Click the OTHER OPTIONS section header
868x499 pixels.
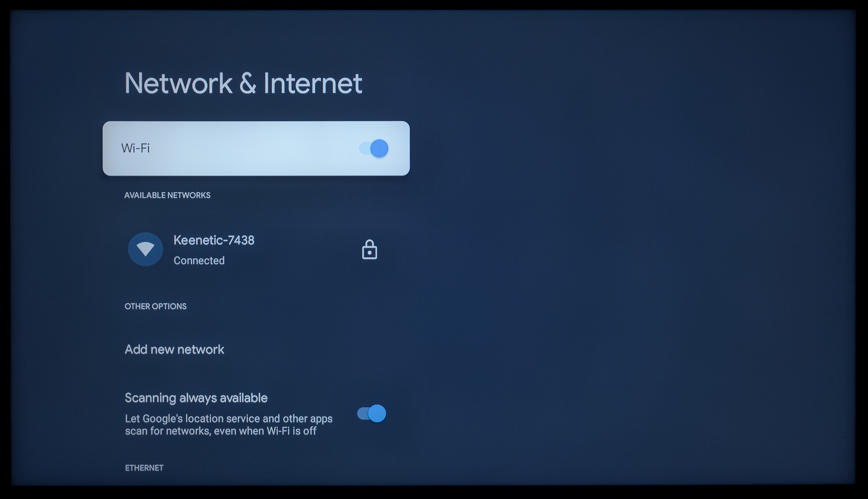click(x=156, y=306)
